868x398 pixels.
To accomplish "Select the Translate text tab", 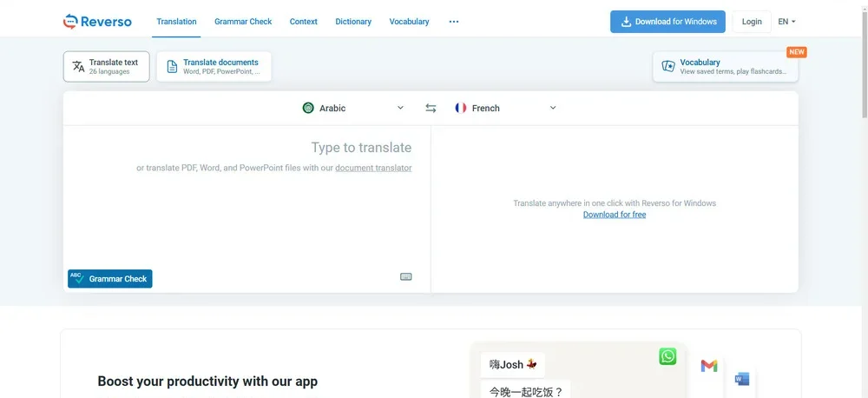I will coord(106,67).
